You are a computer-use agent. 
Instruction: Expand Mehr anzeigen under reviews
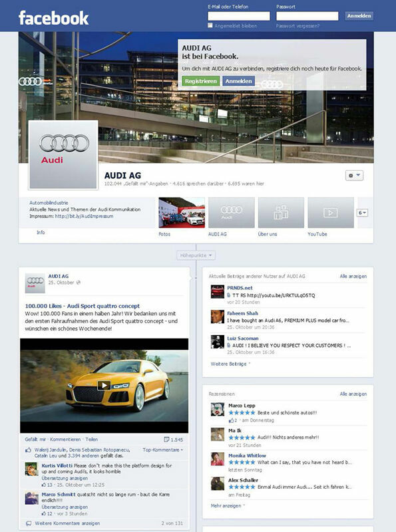point(228,505)
